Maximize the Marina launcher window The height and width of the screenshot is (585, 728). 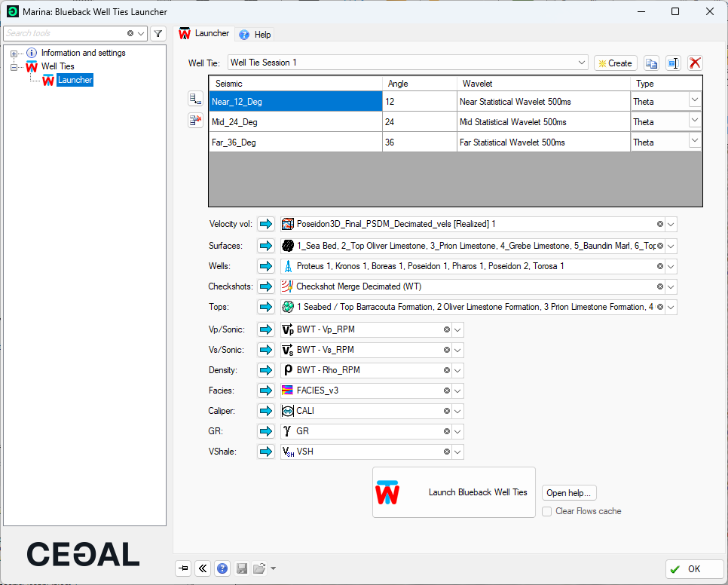tap(675, 11)
